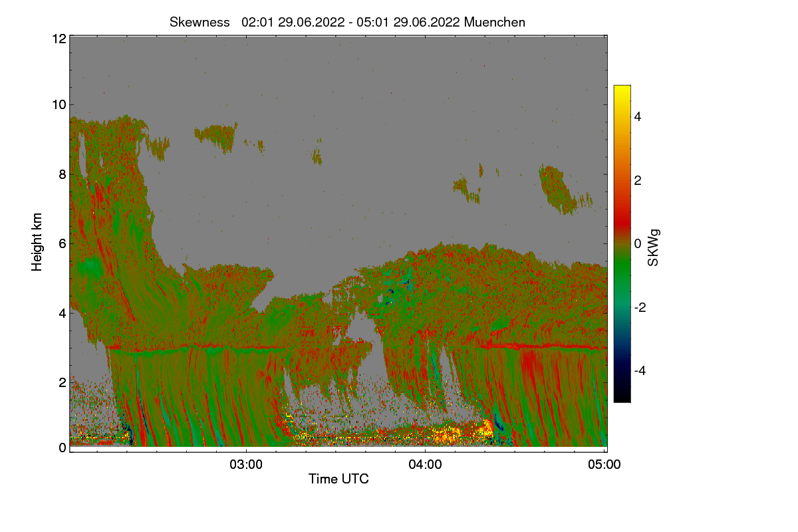The image size is (798, 532).
Task: Click the 'Height km' axis label
Action: pyautogui.click(x=37, y=241)
